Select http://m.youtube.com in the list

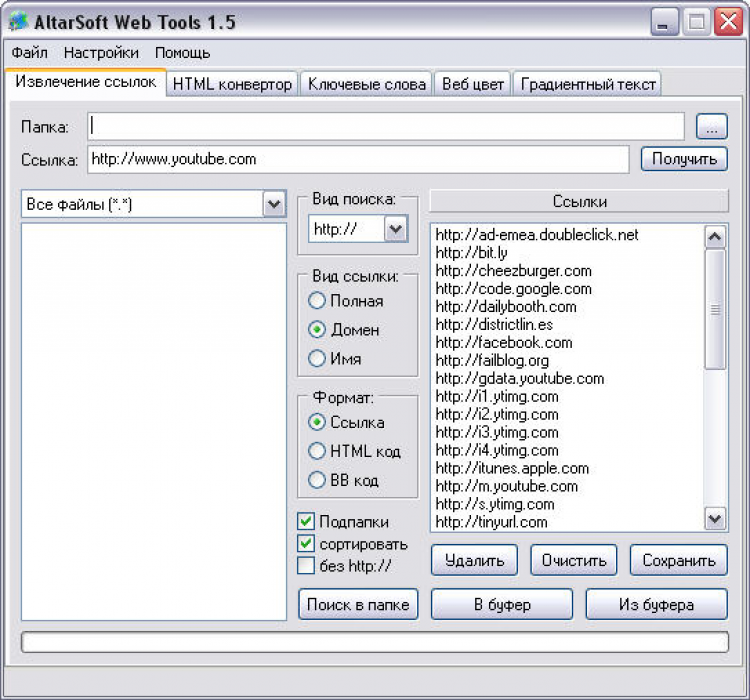(x=507, y=486)
